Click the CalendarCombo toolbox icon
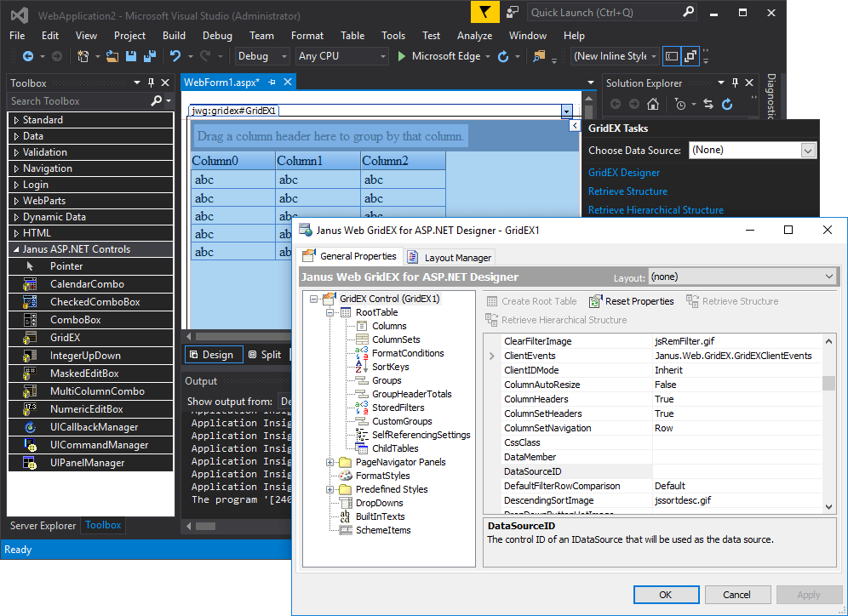This screenshot has width=848, height=616. (30, 284)
